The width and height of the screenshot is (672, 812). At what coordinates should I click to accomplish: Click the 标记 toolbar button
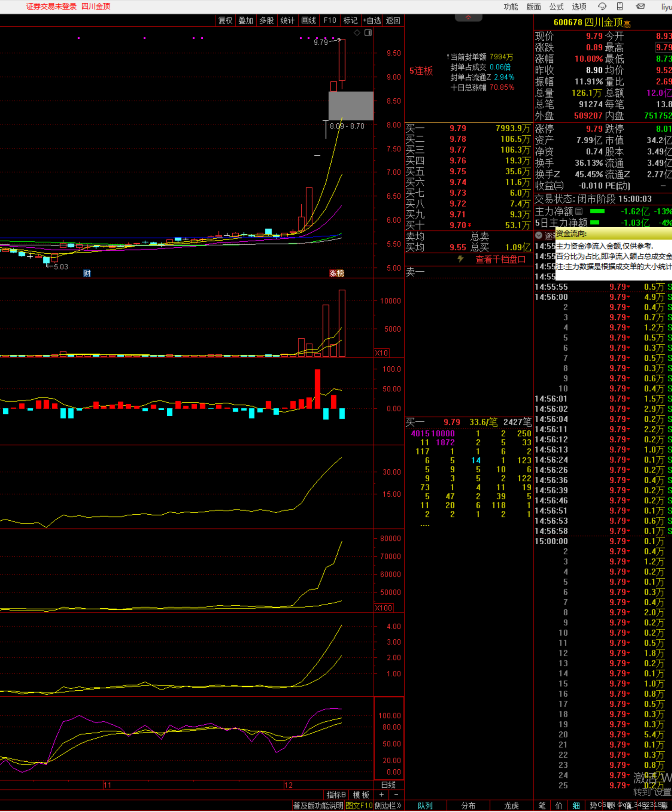pyautogui.click(x=350, y=20)
